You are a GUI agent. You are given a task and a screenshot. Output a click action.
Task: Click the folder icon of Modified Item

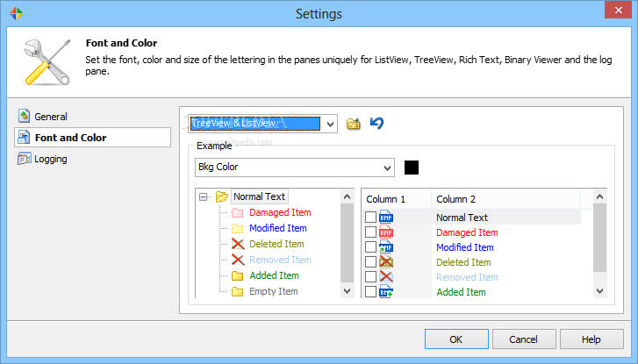237,228
